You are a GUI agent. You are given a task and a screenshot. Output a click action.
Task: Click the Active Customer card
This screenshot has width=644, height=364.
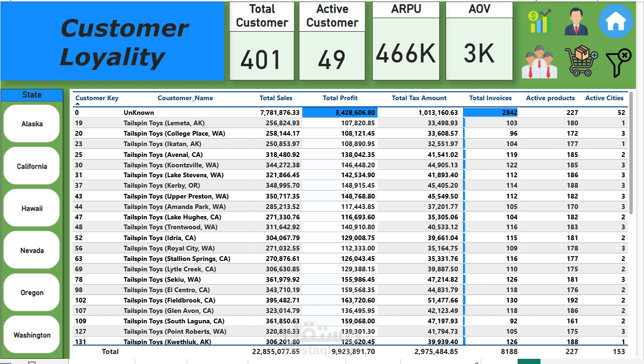332,41
